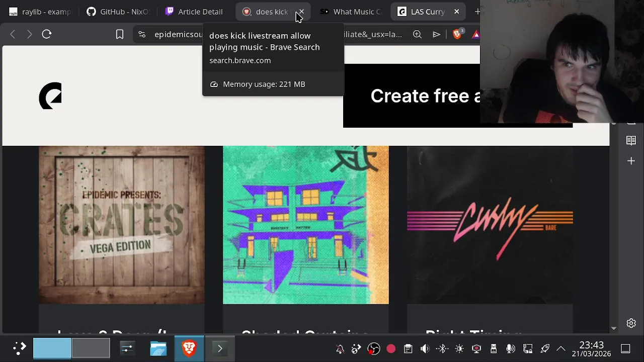Open OBS Studio tray icon
This screenshot has height=362, width=644.
[374, 348]
